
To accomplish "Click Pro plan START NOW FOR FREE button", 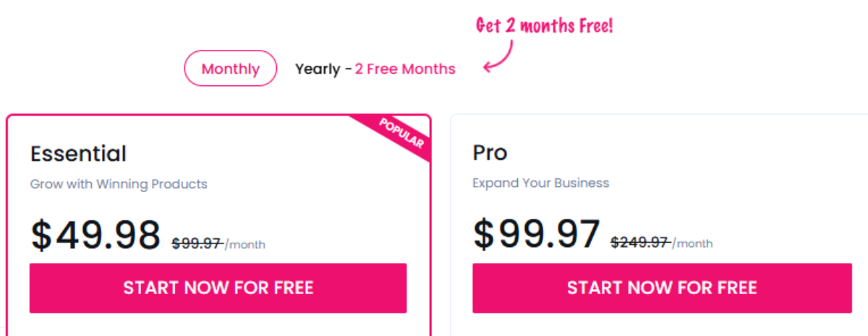I will click(x=661, y=288).
